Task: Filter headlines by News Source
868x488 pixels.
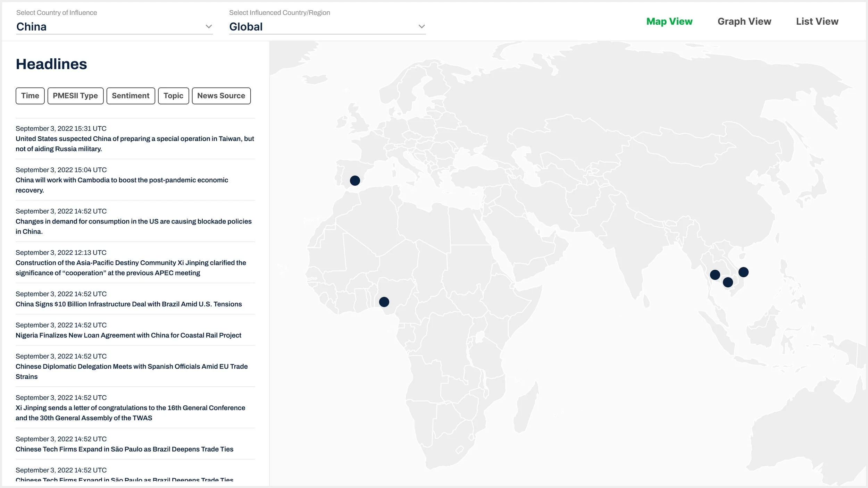Action: [221, 96]
